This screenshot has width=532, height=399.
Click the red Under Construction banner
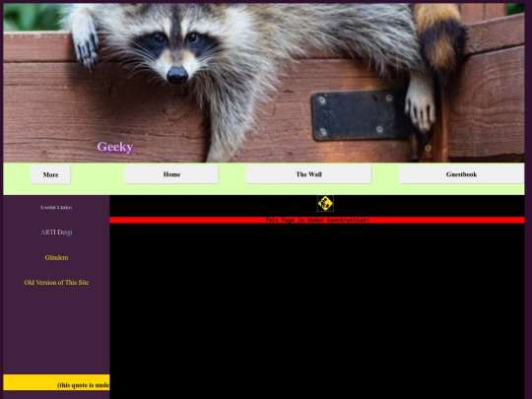[x=317, y=220]
